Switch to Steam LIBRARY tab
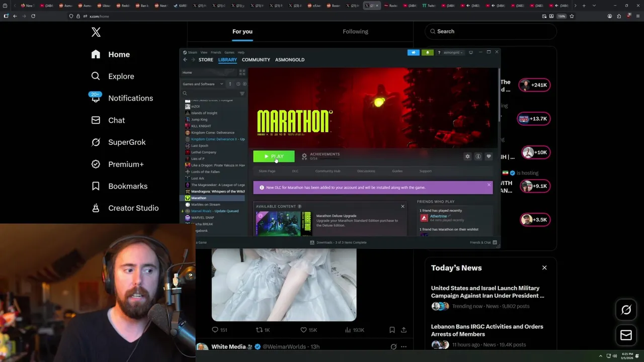644x362 pixels. (227, 60)
